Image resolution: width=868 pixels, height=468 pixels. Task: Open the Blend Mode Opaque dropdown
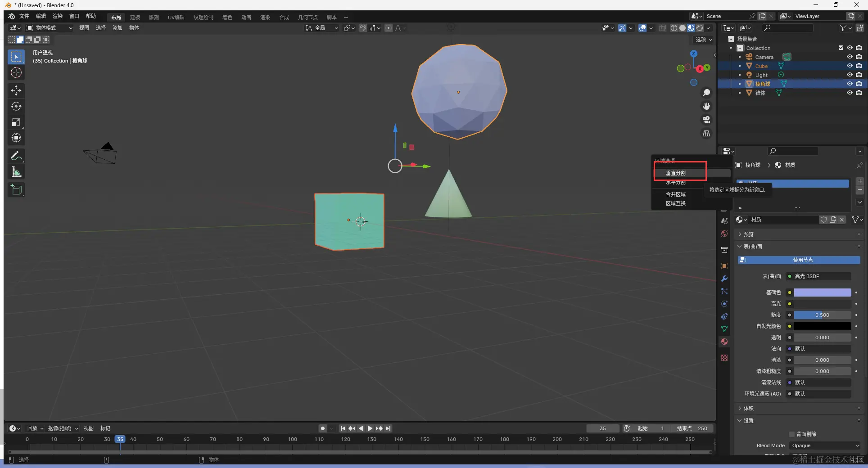click(x=825, y=445)
